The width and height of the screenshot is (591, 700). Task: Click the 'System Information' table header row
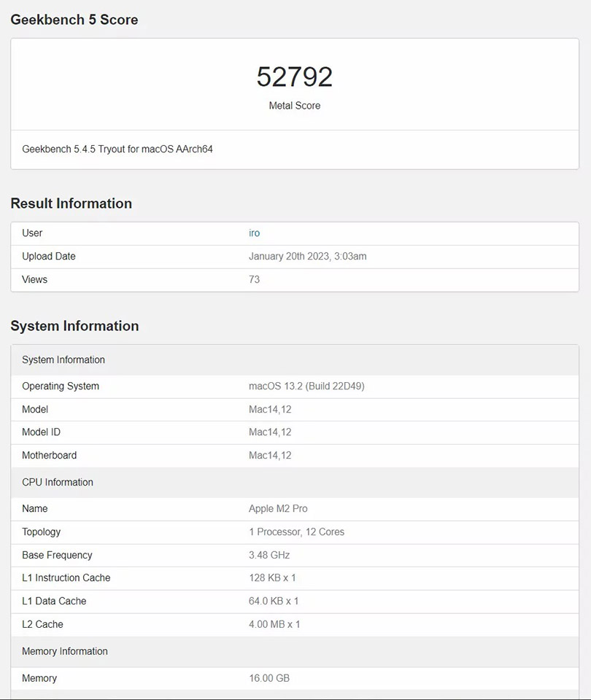(63, 360)
